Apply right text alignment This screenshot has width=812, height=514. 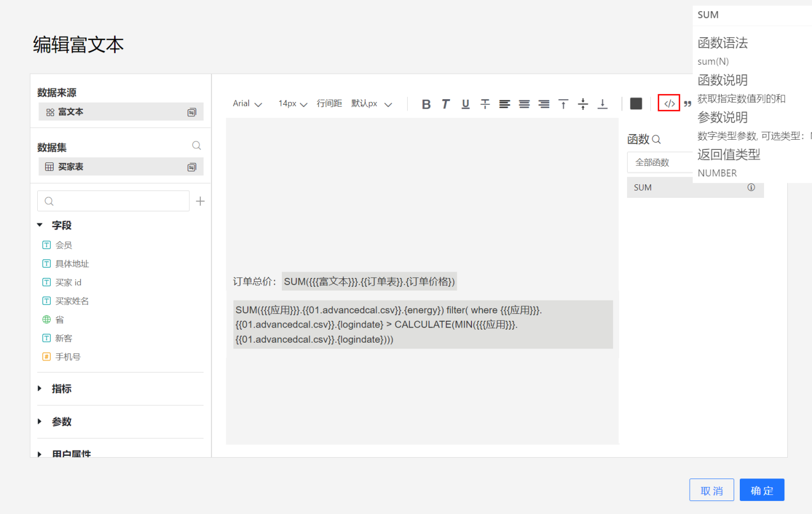point(544,104)
